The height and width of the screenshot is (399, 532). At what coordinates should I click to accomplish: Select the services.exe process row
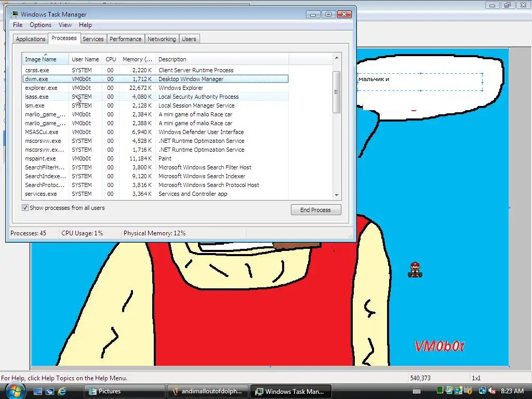[155, 194]
